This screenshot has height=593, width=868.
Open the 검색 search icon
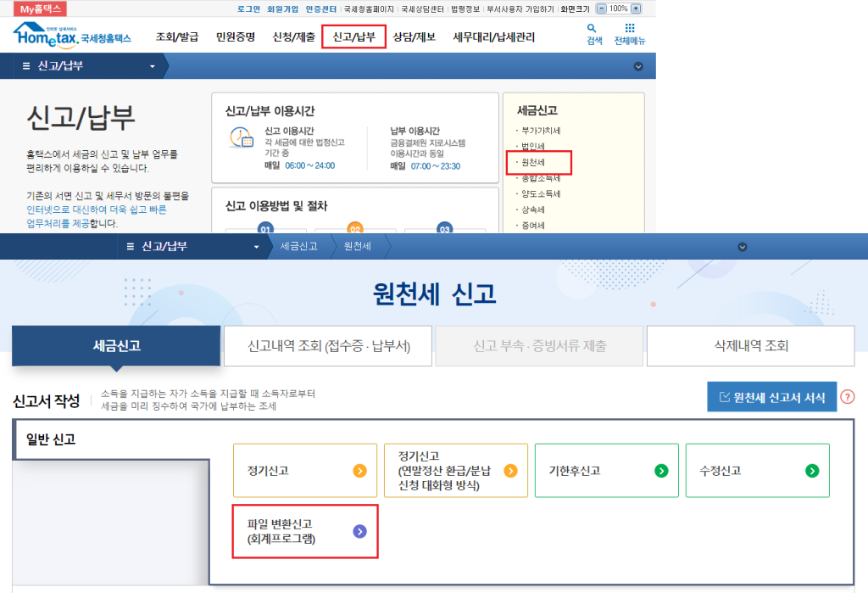tap(593, 34)
